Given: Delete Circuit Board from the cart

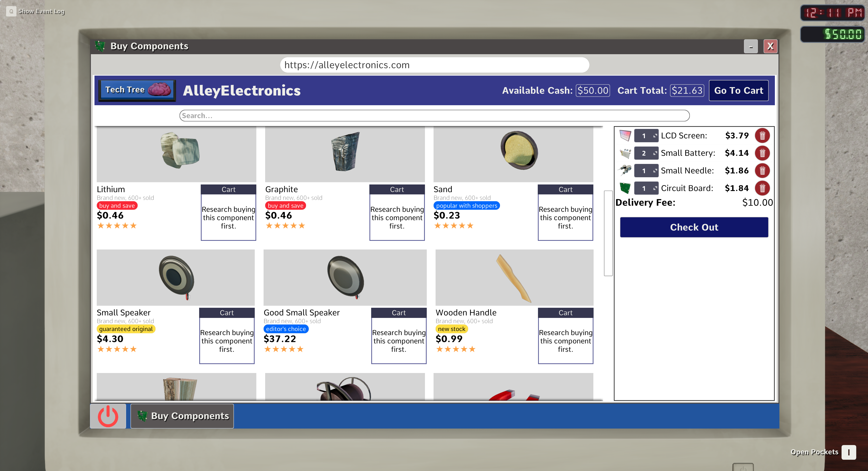Looking at the screenshot, I should (762, 188).
